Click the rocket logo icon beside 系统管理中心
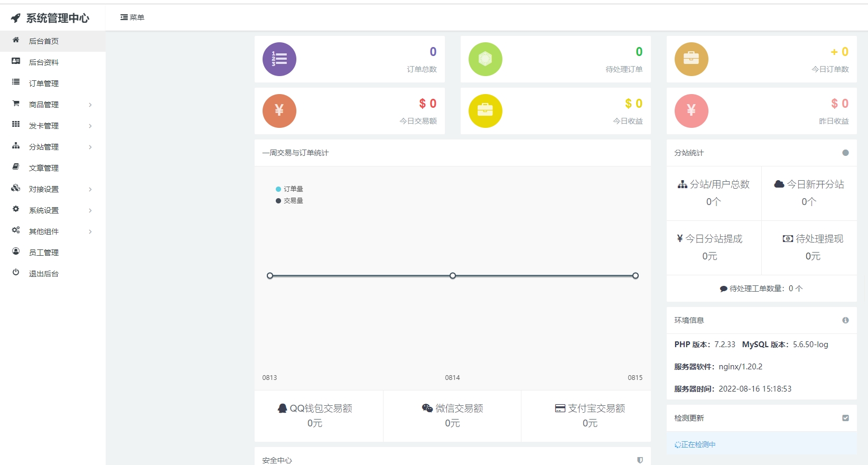 tap(16, 18)
